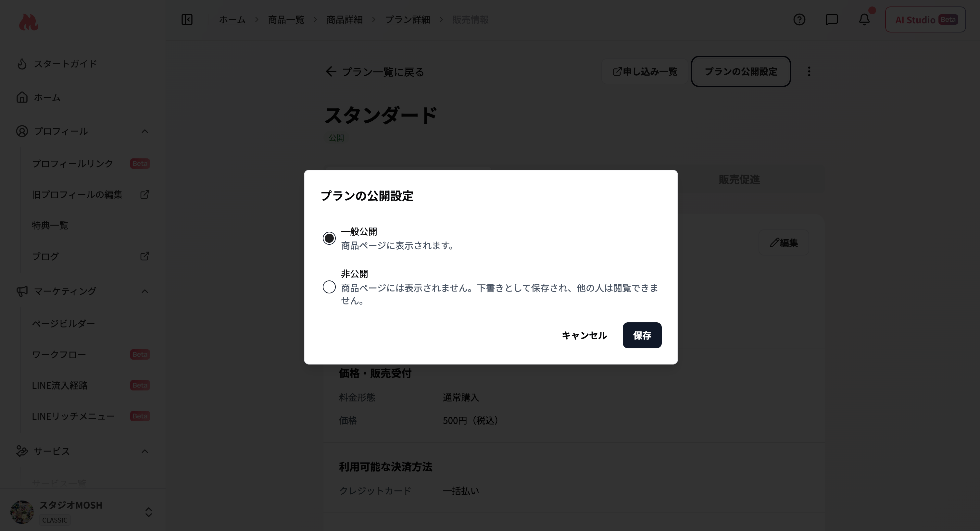Open LINEリッチメニュー menu item
This screenshot has height=531, width=980.
(73, 416)
